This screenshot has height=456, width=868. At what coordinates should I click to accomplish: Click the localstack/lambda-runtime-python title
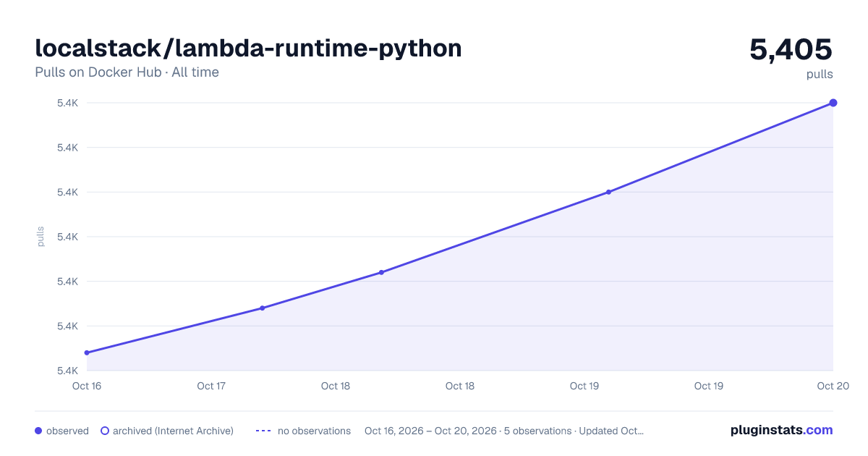tap(248, 48)
